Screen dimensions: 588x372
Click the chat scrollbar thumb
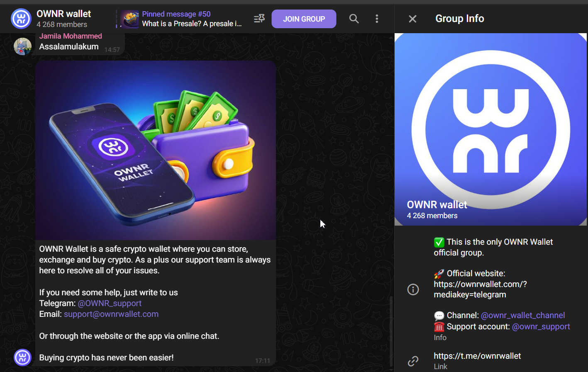coord(391,331)
